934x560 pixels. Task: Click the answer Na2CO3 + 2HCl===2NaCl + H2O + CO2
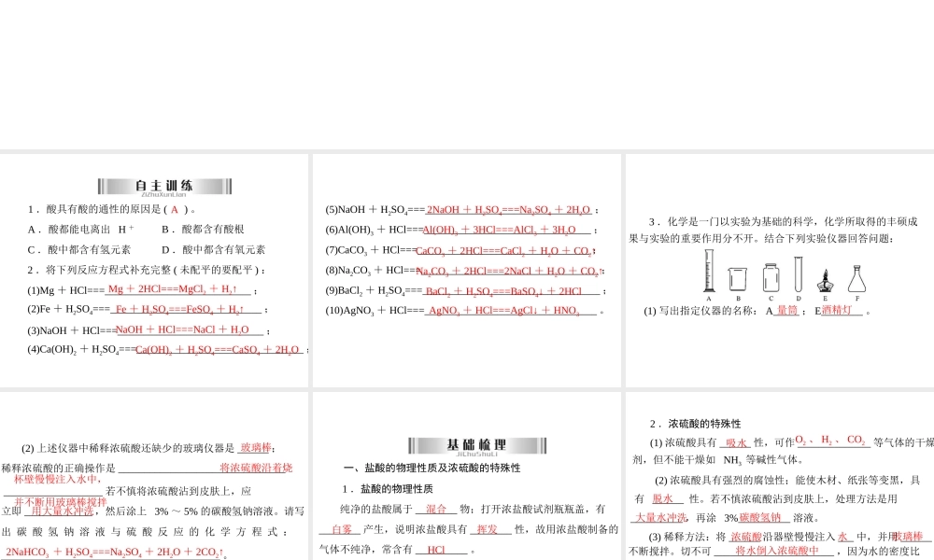pyautogui.click(x=510, y=272)
